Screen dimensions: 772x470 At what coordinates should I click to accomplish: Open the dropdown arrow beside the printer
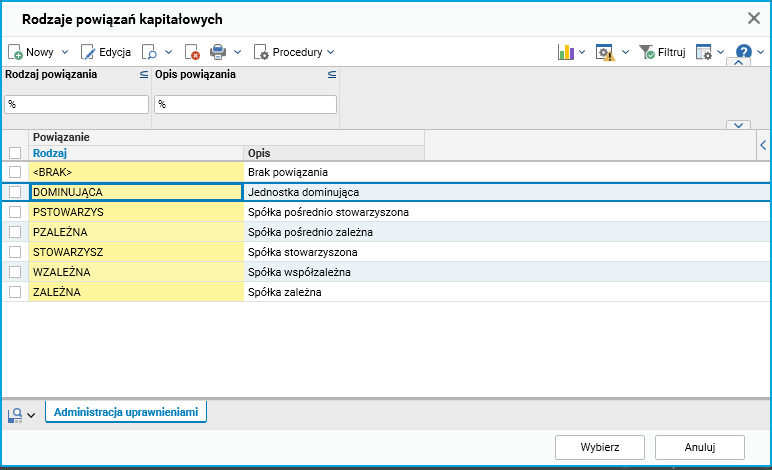click(x=236, y=52)
